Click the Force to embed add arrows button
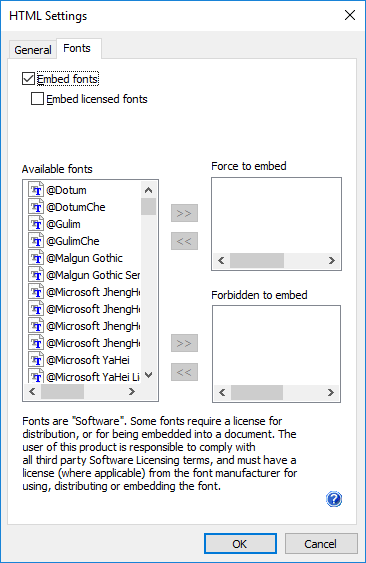The width and height of the screenshot is (366, 563). [x=184, y=213]
